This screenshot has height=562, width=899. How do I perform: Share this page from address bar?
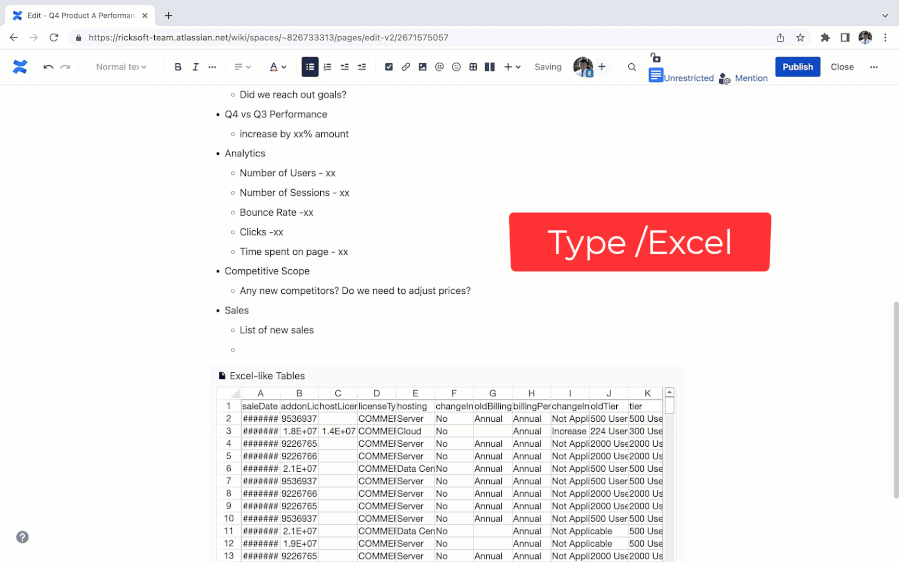[x=780, y=37]
